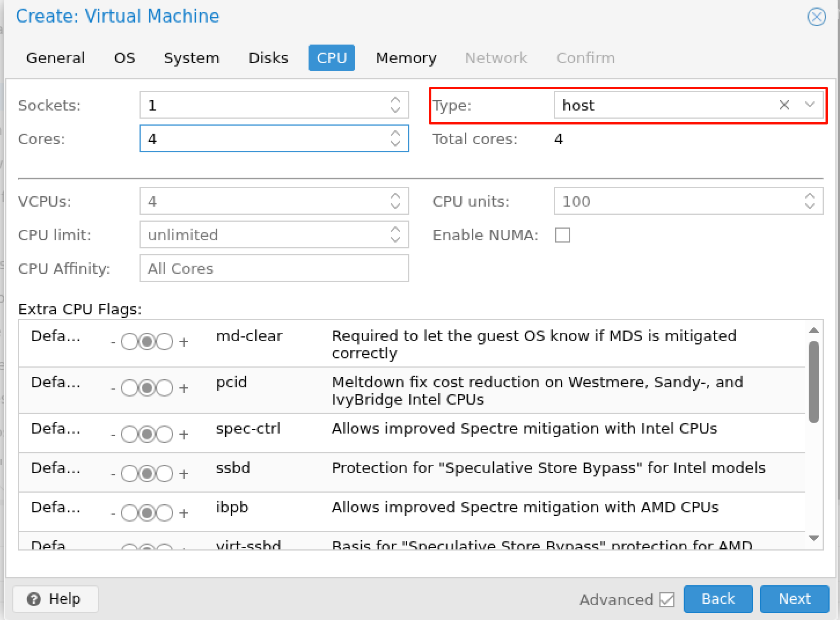Focus the CPU Affinity input field
The image size is (840, 620).
point(274,269)
